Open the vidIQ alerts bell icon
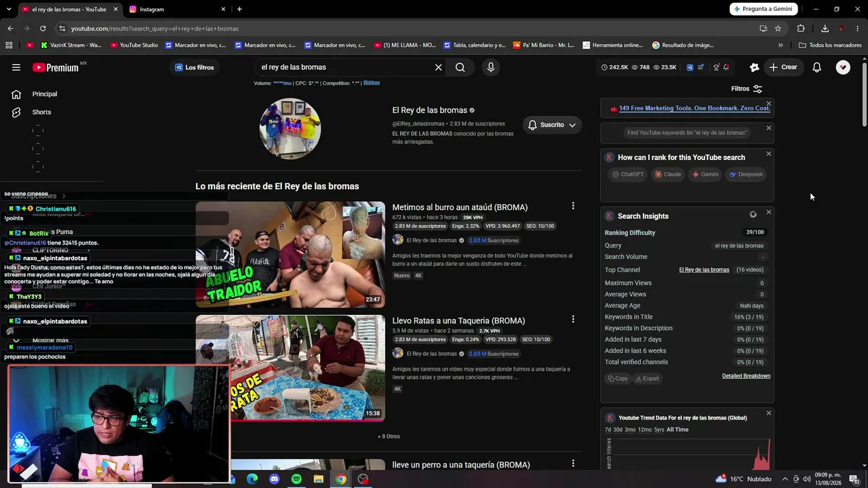 (726, 67)
